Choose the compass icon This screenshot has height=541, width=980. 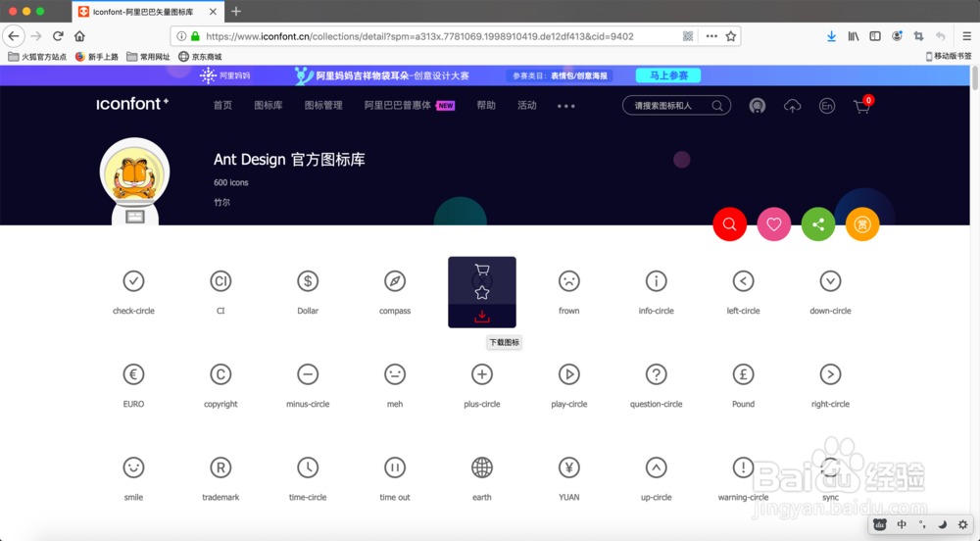pos(395,281)
